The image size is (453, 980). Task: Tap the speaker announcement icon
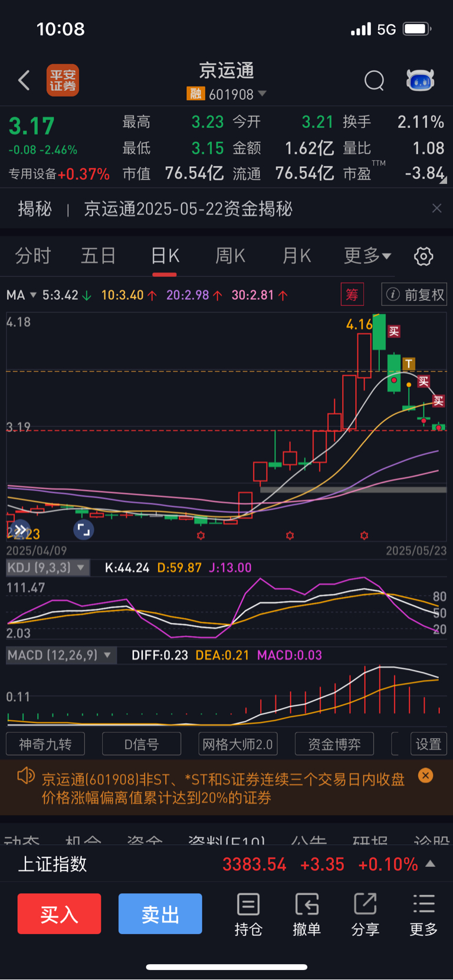pyautogui.click(x=25, y=776)
